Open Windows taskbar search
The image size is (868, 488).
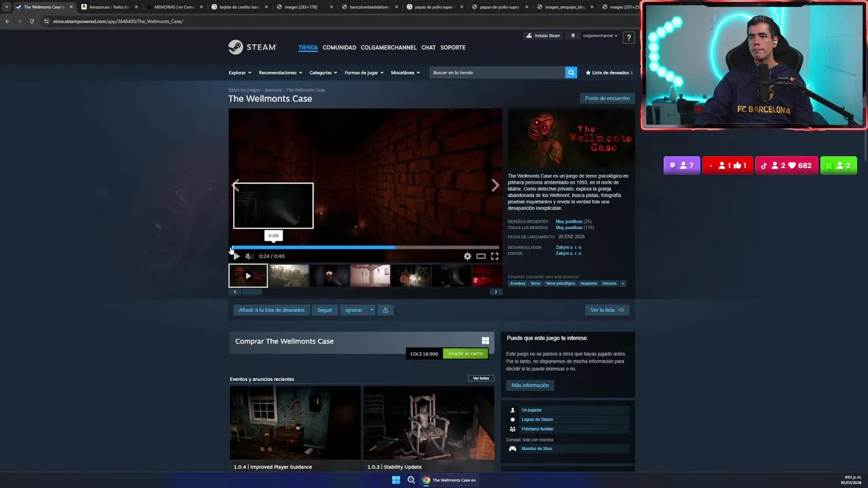click(411, 480)
